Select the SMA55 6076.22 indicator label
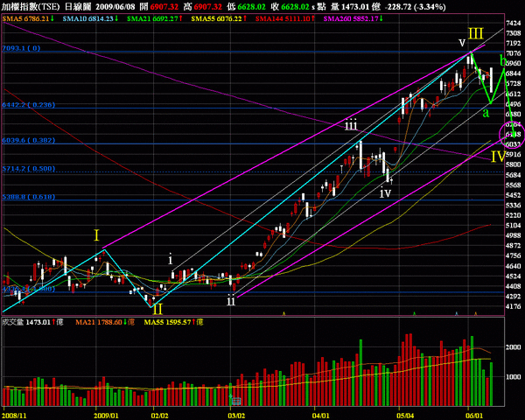The image size is (525, 420). click(219, 18)
